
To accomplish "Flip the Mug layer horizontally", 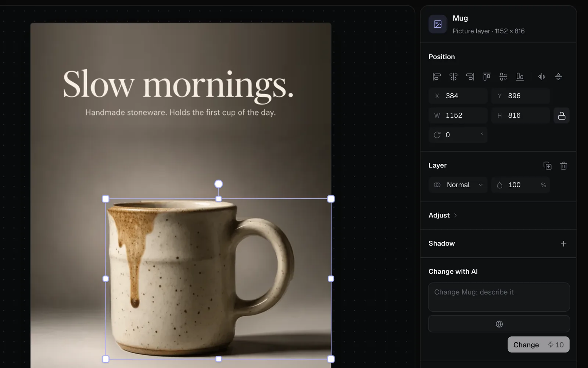I will 542,77.
